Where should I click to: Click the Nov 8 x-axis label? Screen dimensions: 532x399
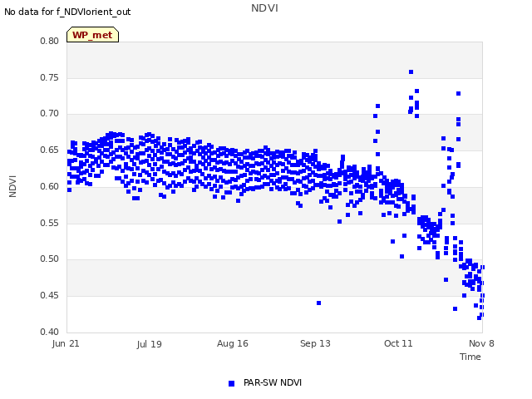click(x=481, y=343)
